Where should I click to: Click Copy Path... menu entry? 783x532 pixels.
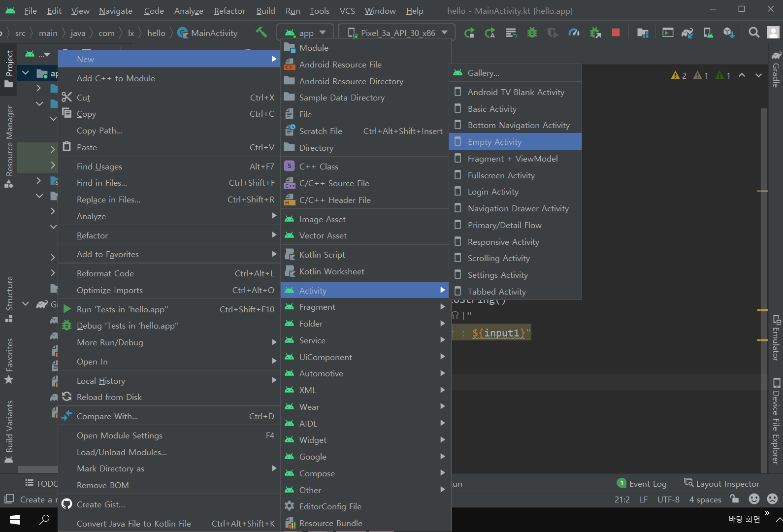(x=169, y=131)
